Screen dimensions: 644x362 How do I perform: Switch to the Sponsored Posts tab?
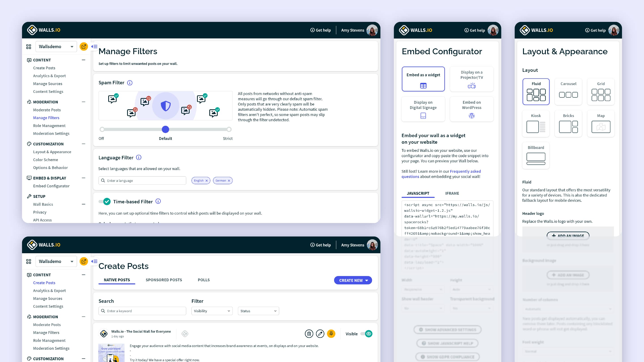pyautogui.click(x=164, y=280)
